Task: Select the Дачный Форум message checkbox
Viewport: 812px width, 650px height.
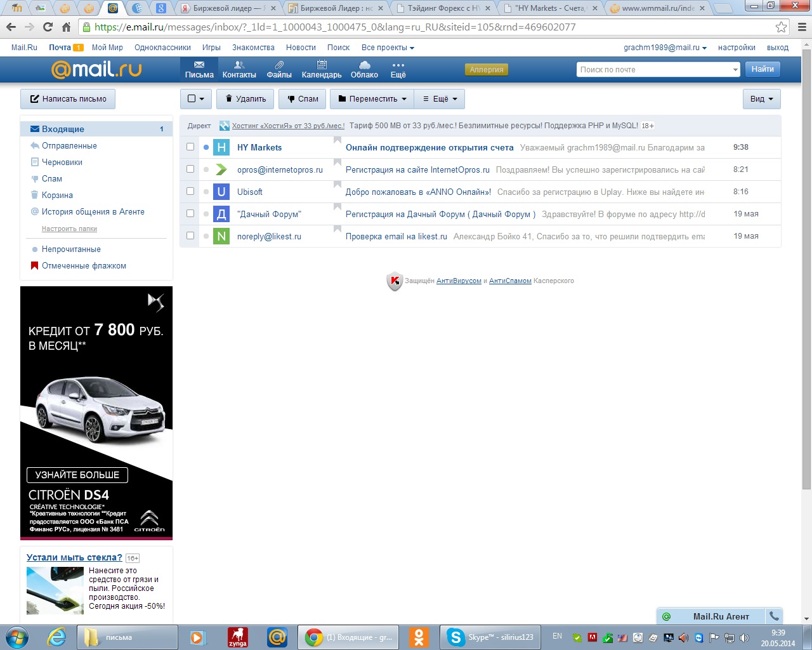Action: [x=190, y=213]
